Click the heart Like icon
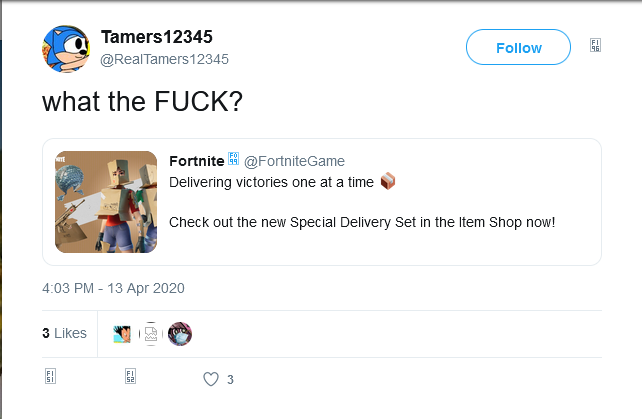This screenshot has height=419, width=642. [210, 379]
